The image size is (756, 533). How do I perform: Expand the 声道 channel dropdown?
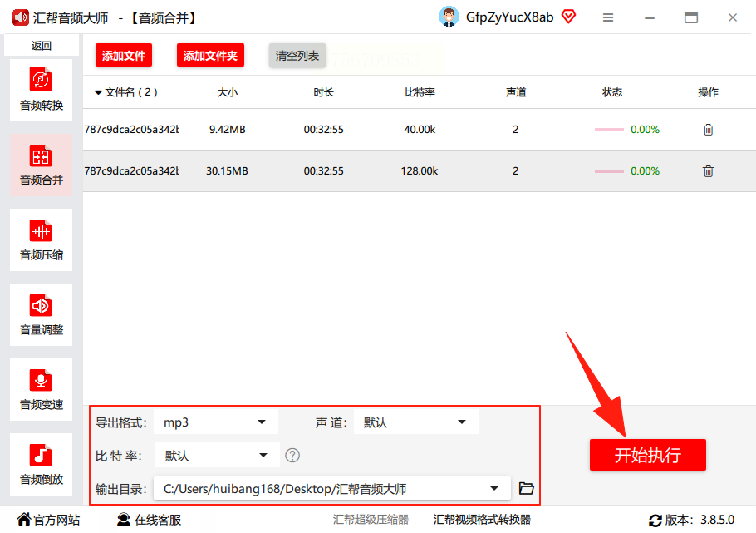(416, 422)
